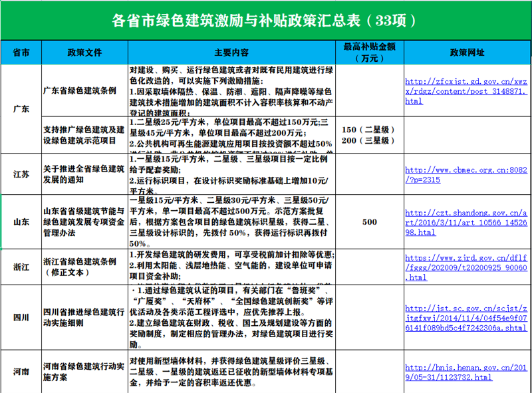
Task: Select the 500 subsidy amount cell
Action: pos(369,222)
